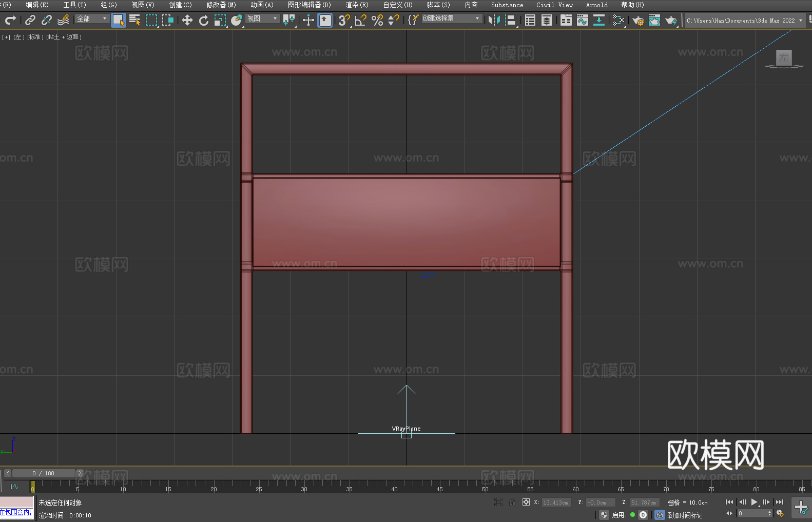Click the Z coordinate field

click(644, 502)
